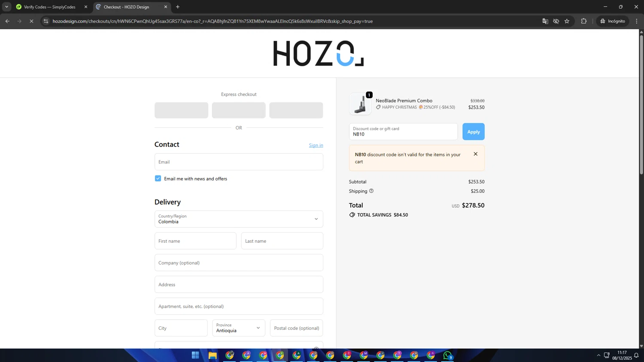Open the Google Translate icon
The image size is (644, 362).
545,21
